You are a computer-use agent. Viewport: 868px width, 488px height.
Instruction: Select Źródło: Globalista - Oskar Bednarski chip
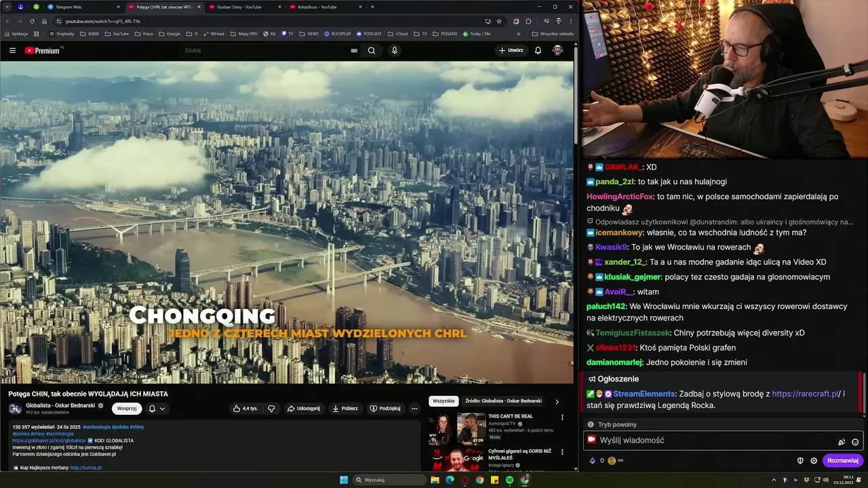tap(503, 401)
